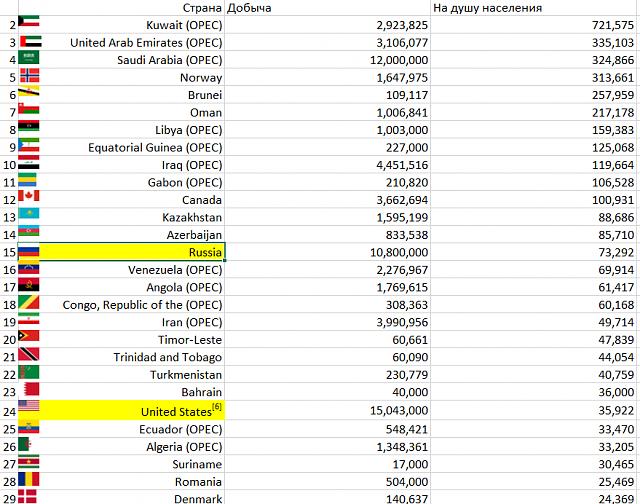The image size is (640, 504).
Task: Select the Saudi Arabia flag picture
Action: tap(29, 57)
